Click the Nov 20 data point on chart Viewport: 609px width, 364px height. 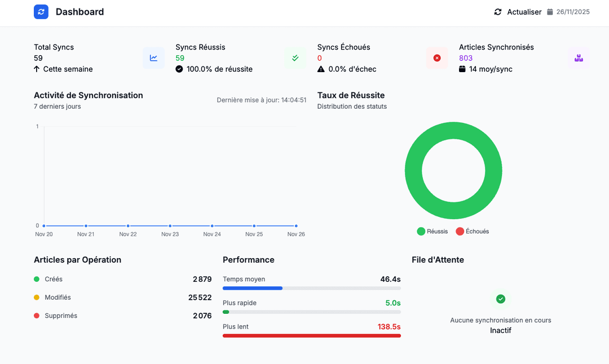[44, 226]
